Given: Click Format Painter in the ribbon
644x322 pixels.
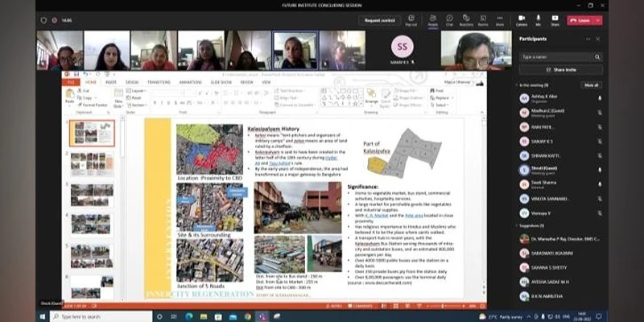Looking at the screenshot, I should (93, 105).
